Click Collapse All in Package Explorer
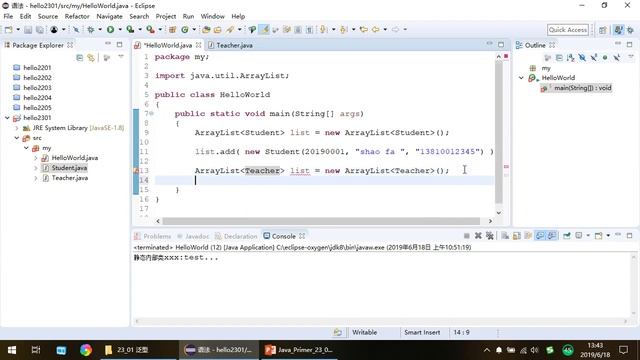 click(x=80, y=58)
